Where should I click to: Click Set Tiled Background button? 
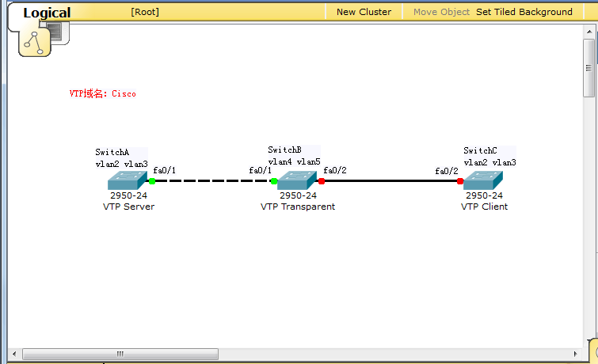524,12
